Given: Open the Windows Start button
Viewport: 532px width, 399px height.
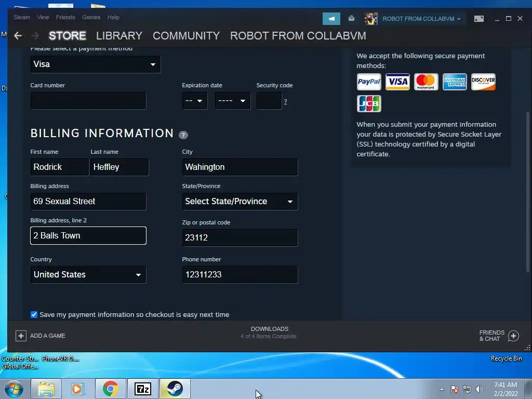Looking at the screenshot, I should click(14, 389).
